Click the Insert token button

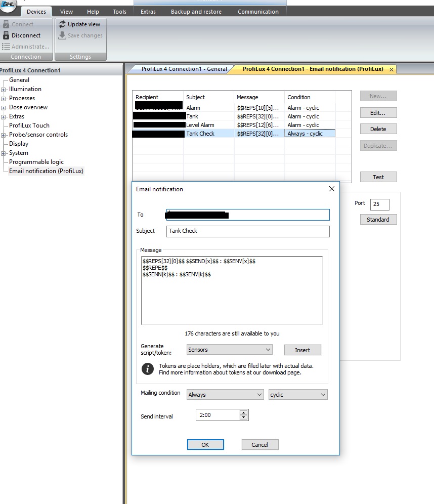[x=302, y=350]
